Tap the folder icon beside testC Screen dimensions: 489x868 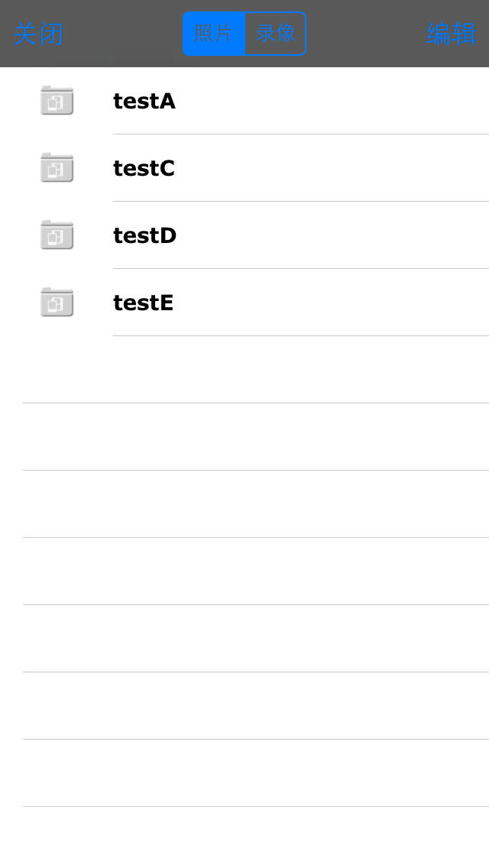pos(57,168)
